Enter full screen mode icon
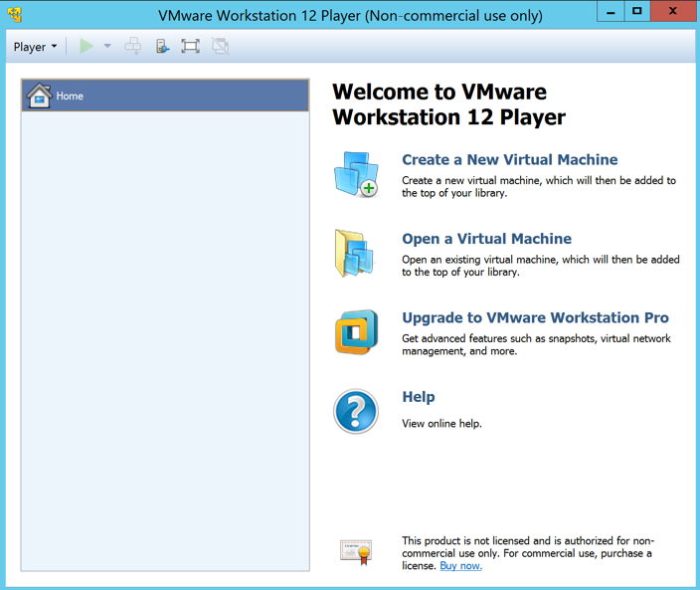The width and height of the screenshot is (700, 590). [x=190, y=46]
